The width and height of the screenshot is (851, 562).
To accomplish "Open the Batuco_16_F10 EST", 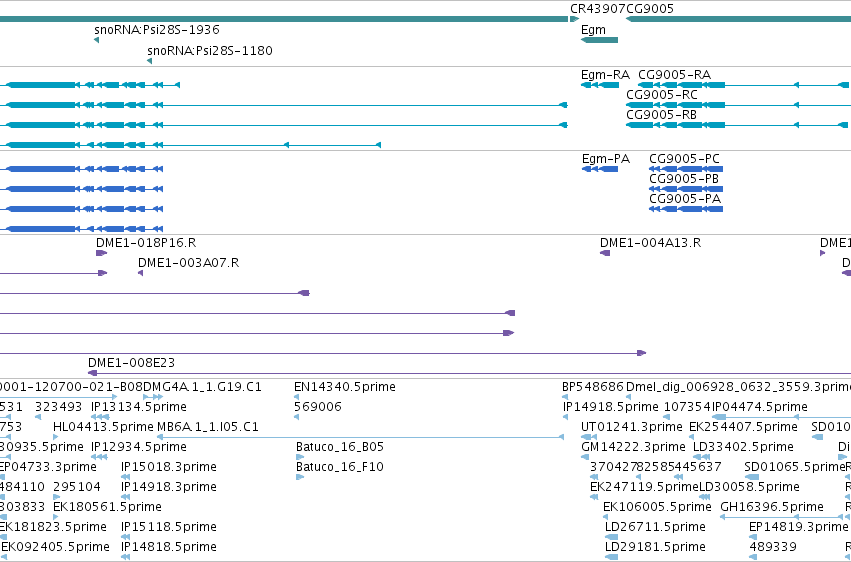I will click(x=300, y=477).
